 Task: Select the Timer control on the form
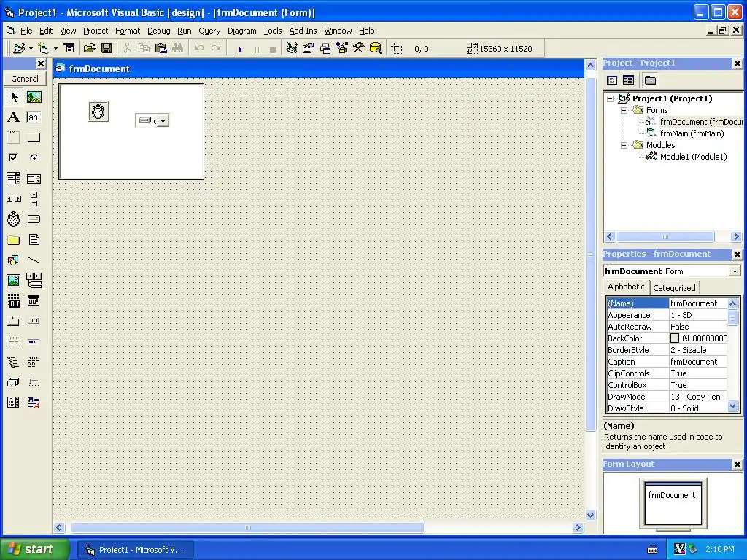click(x=98, y=112)
